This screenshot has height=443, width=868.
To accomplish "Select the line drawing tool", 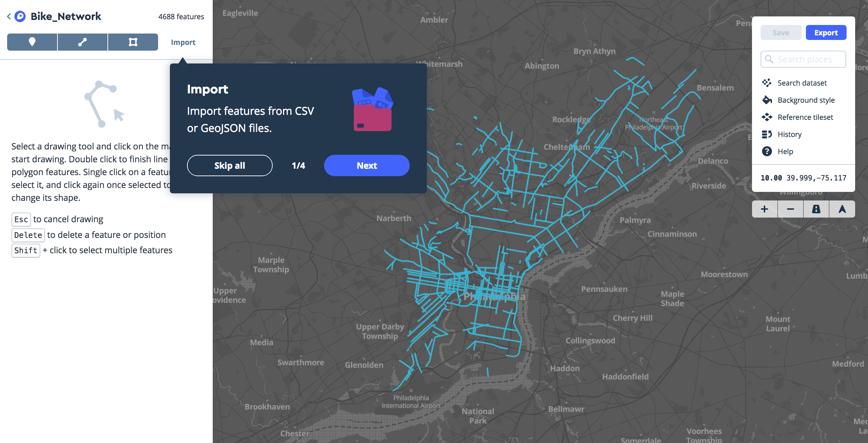I will [82, 42].
